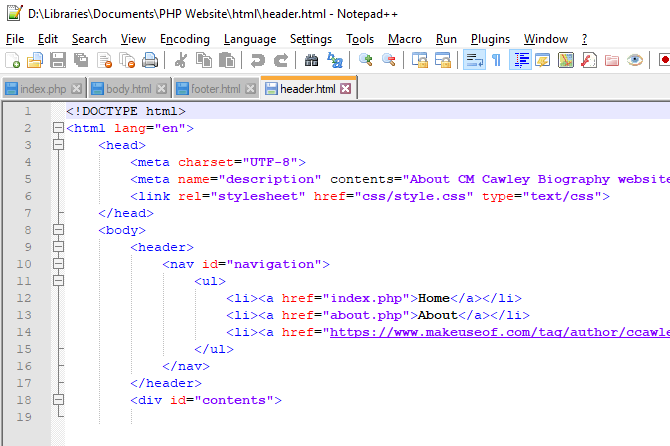Toggle the Show indent guide button
The width and height of the screenshot is (670, 446).
pos(520,60)
